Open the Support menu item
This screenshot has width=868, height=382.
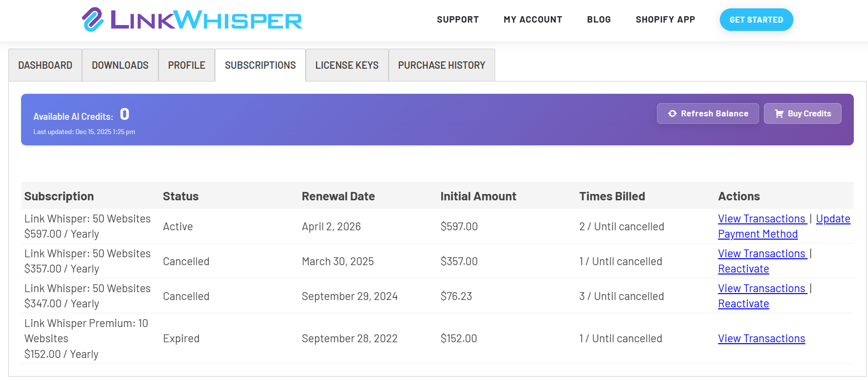click(457, 20)
